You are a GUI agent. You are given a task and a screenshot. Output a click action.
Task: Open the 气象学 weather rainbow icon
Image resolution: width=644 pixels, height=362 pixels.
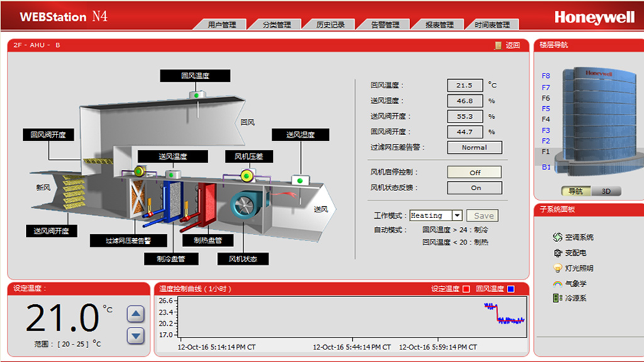pyautogui.click(x=557, y=284)
